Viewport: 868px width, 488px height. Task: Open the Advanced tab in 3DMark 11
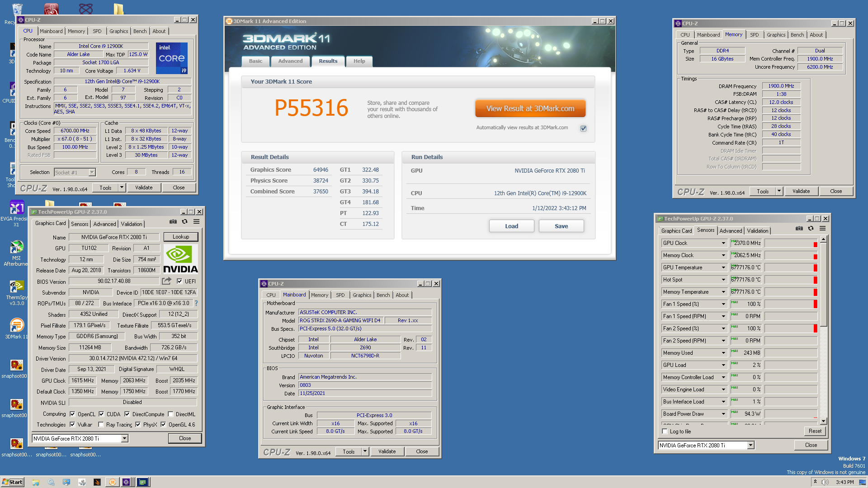tap(290, 61)
